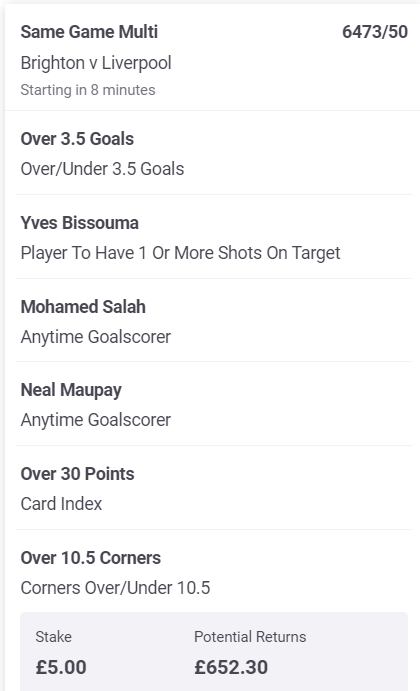Click the Over/Under 3.5 Goals market label
Image resolution: width=420 pixels, height=691 pixels.
[102, 169]
